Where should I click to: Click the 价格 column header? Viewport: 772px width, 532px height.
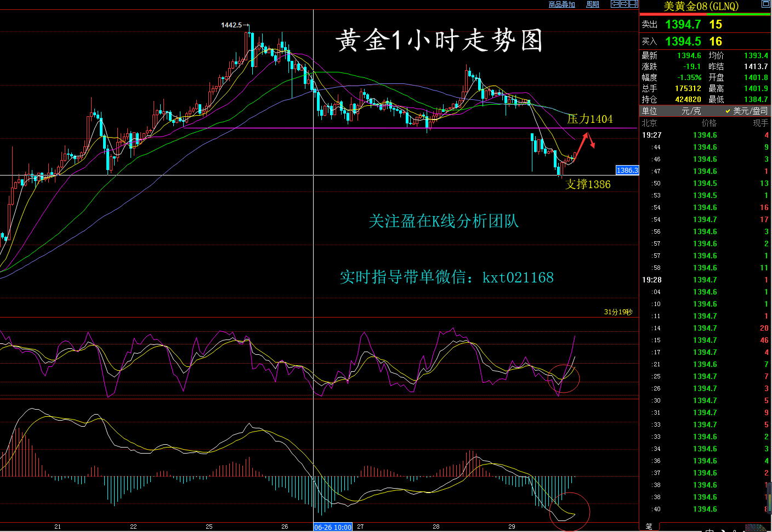point(709,123)
